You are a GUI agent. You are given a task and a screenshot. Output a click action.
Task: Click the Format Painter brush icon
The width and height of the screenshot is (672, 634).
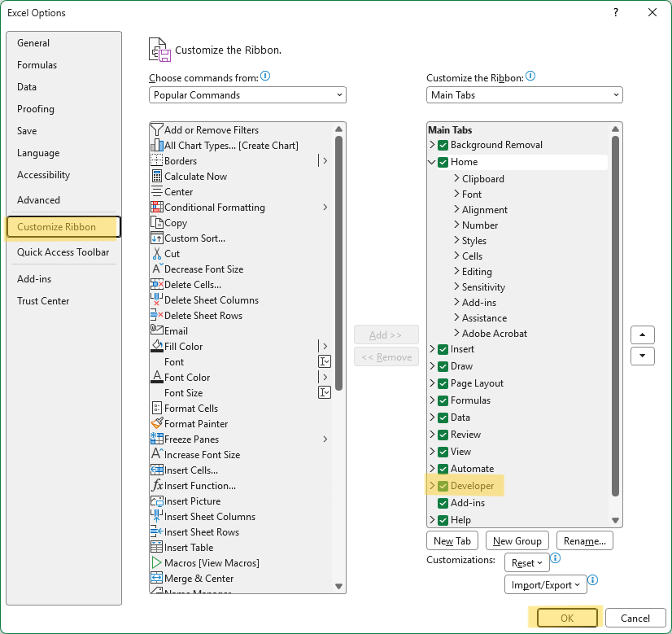157,424
